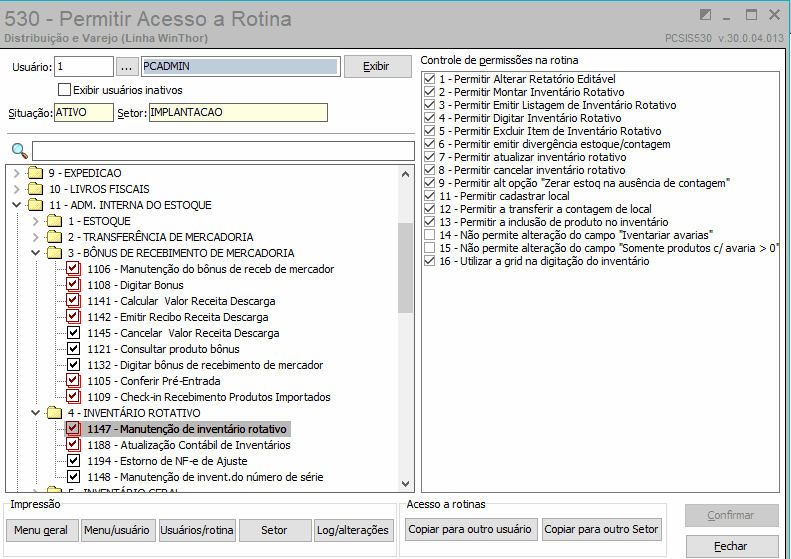Click folder icon of 3 - BÔNUS DE RECEBIMENTO
The width and height of the screenshot is (791, 559).
[54, 253]
